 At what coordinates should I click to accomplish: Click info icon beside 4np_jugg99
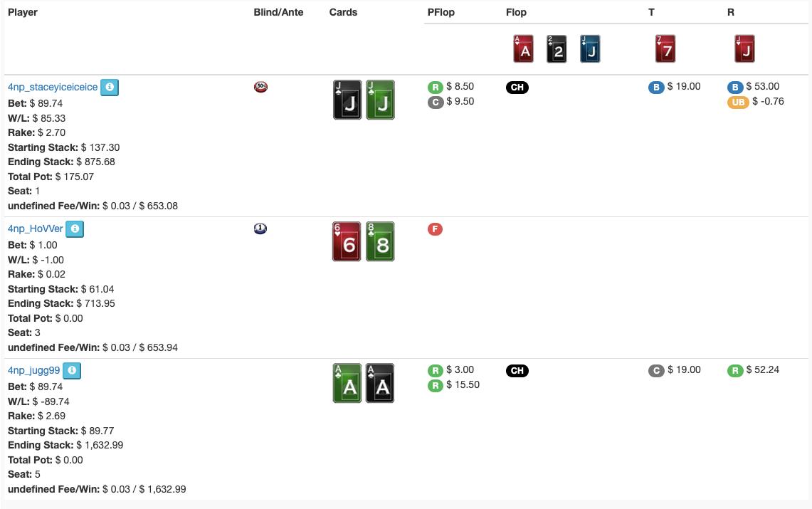point(72,371)
